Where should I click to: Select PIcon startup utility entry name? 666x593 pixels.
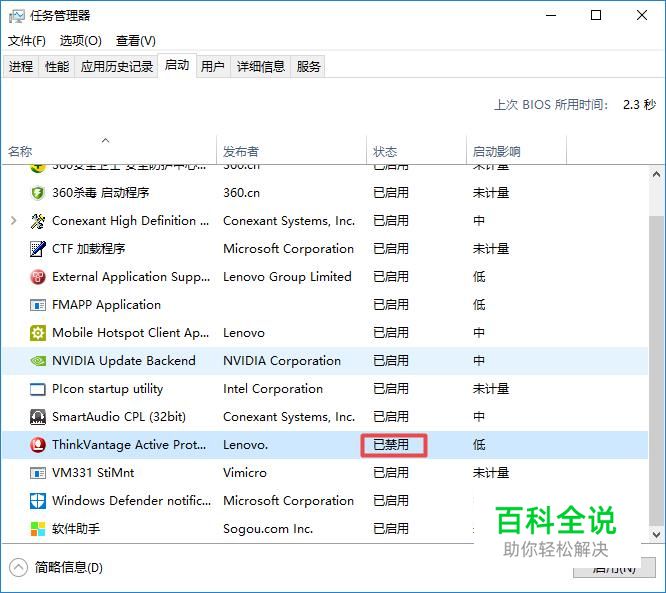click(107, 389)
